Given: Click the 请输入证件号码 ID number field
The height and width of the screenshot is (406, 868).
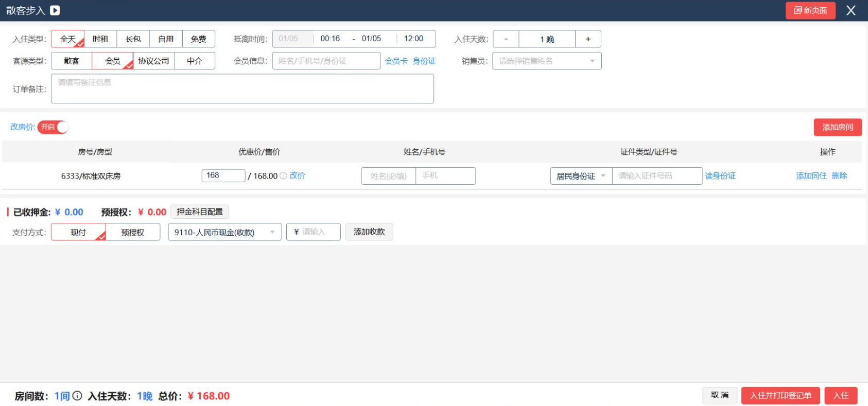Looking at the screenshot, I should tap(657, 176).
